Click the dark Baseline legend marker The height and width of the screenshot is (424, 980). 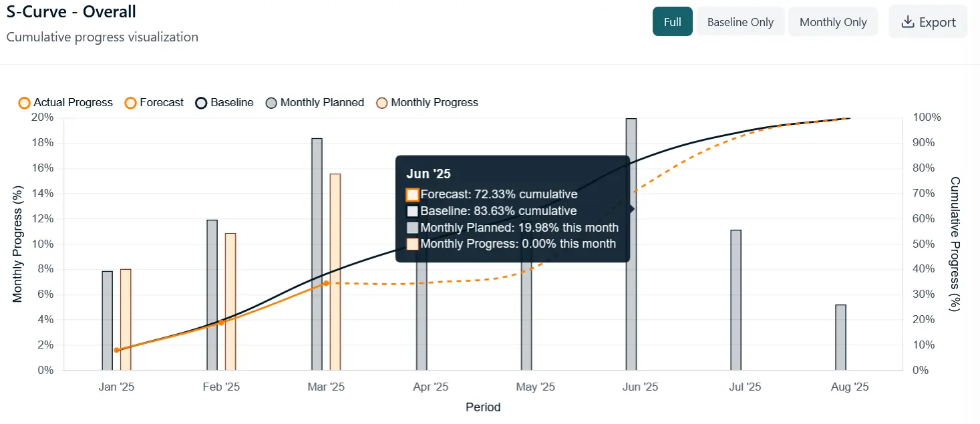[x=200, y=102]
